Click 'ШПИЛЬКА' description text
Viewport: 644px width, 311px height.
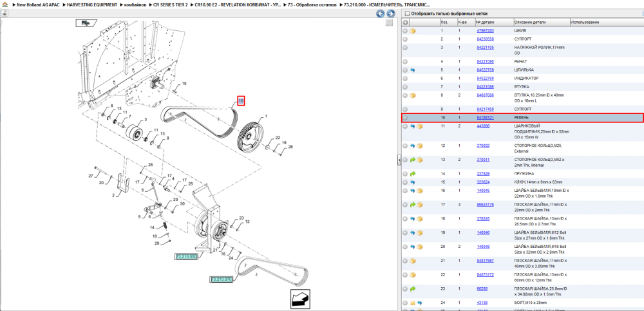[x=524, y=70]
